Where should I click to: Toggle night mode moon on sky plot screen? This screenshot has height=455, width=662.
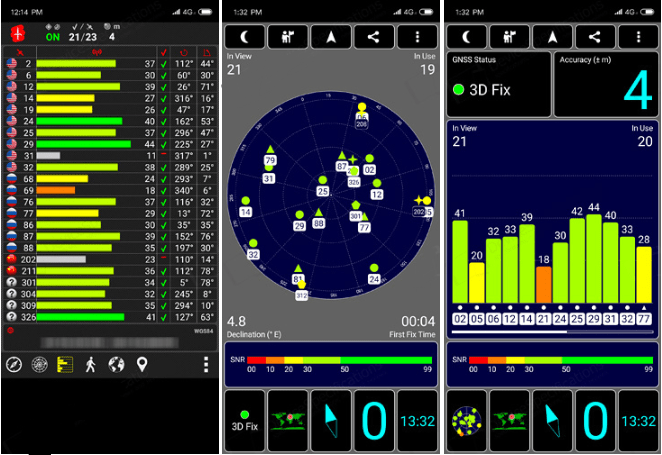245,36
